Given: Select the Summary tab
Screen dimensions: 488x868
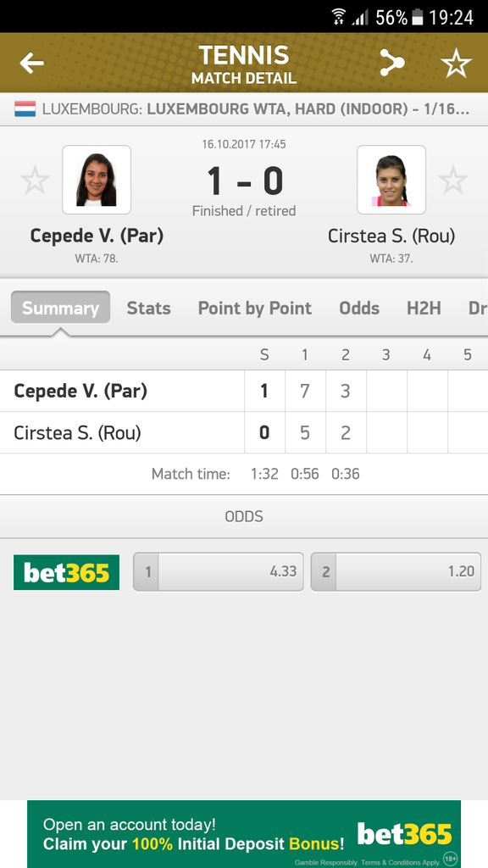Looking at the screenshot, I should tap(60, 307).
